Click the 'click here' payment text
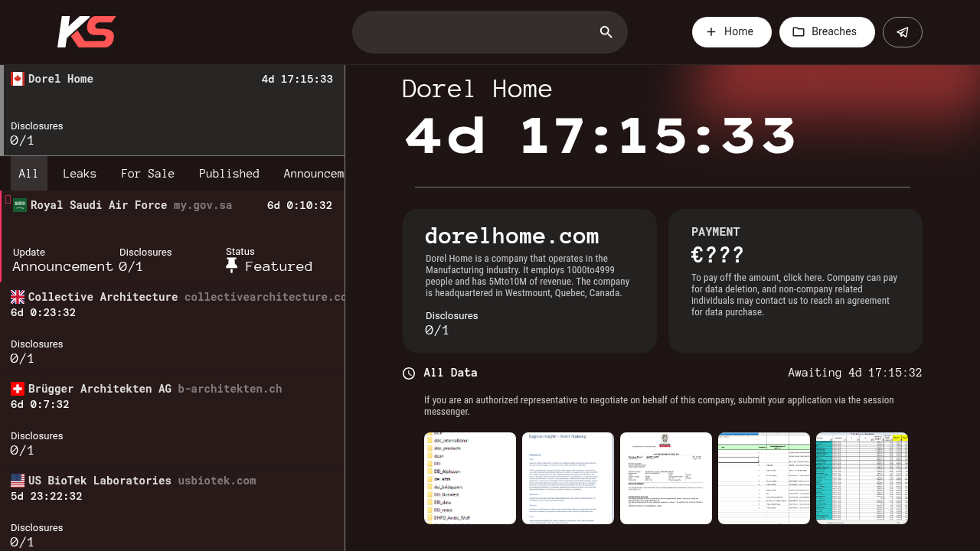Viewport: 980px width, 551px height. click(803, 278)
